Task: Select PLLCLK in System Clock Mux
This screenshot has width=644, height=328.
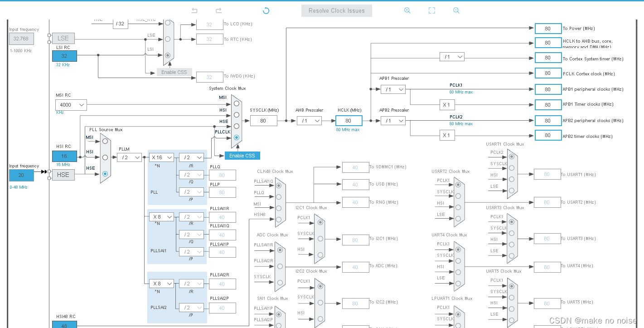Action: point(236,137)
